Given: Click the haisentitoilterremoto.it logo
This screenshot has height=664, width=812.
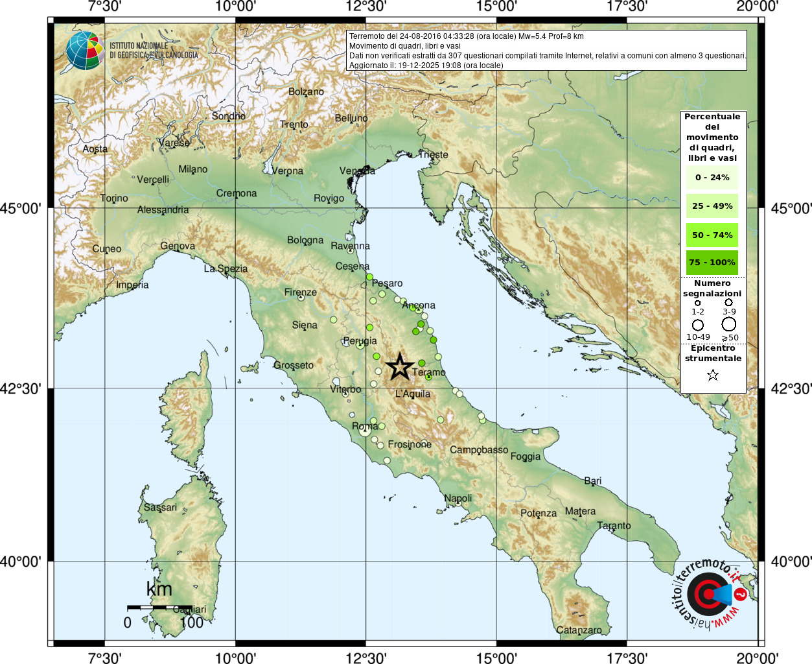Looking at the screenshot, I should pos(710,594).
